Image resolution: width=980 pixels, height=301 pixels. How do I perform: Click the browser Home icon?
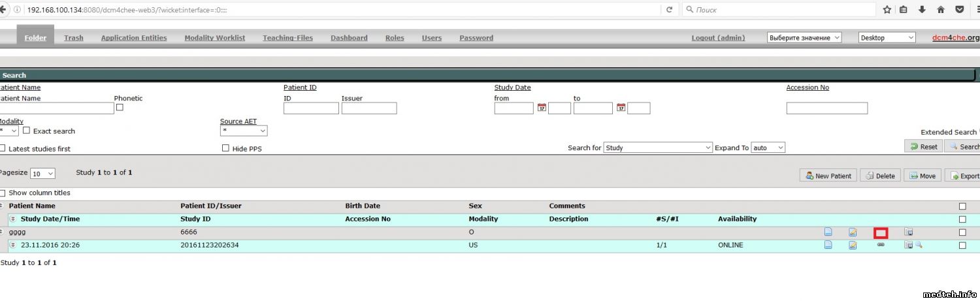[941, 10]
